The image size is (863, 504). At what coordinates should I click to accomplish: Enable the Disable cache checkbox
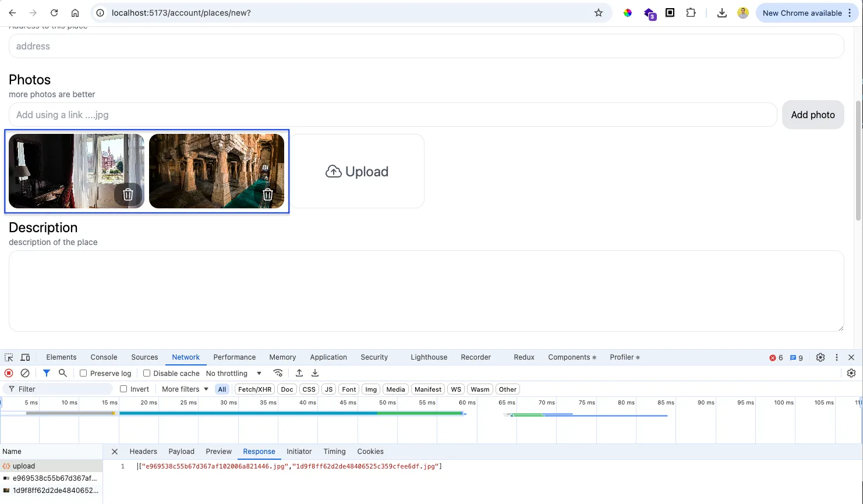pyautogui.click(x=147, y=373)
